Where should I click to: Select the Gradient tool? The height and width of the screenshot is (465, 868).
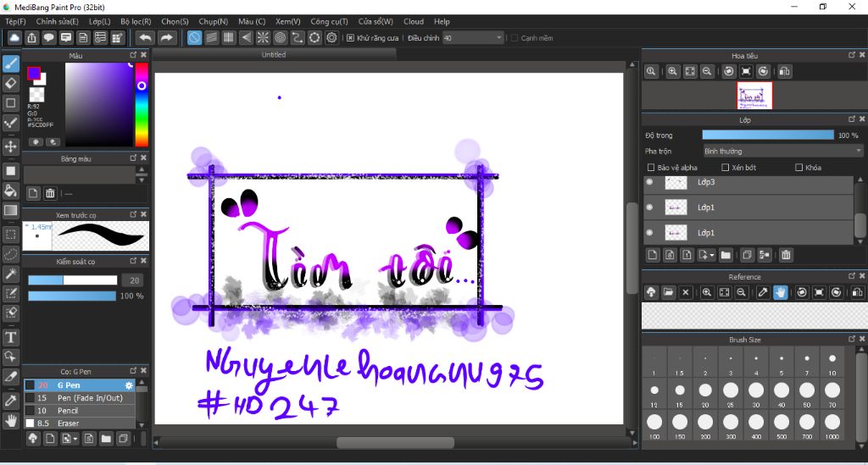click(10, 210)
